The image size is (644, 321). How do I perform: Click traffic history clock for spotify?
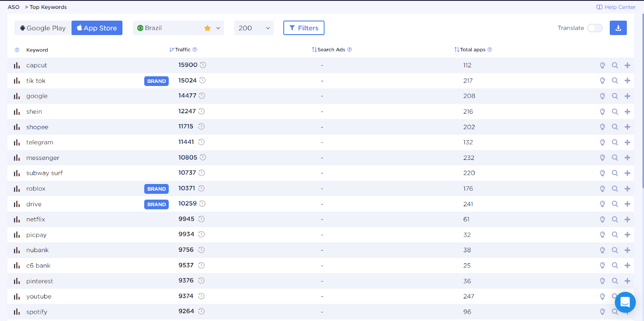pyautogui.click(x=201, y=311)
